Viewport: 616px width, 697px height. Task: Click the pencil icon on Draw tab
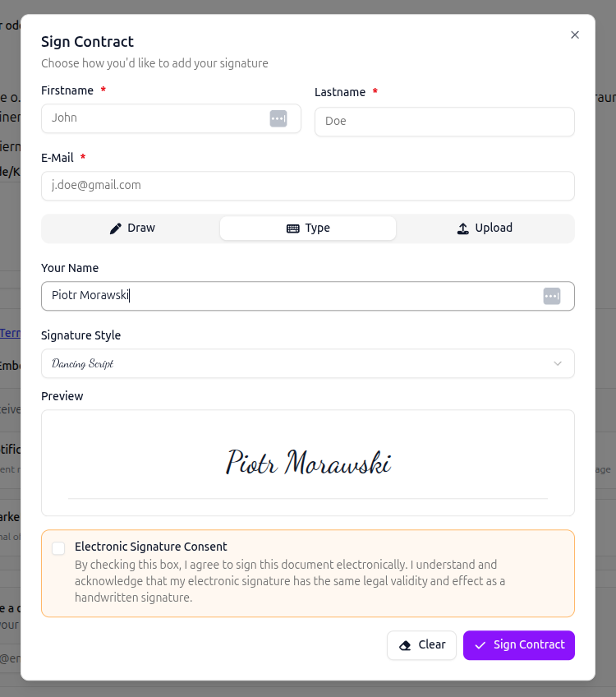coord(116,228)
